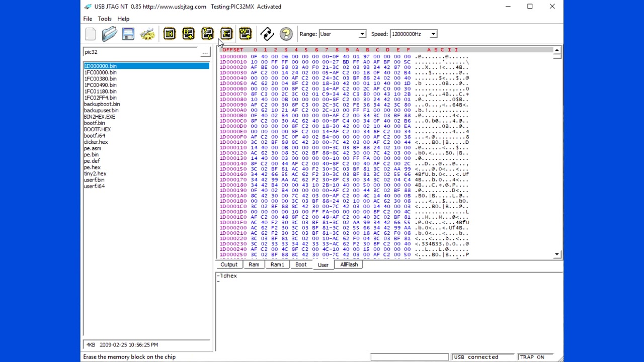This screenshot has height=362, width=644.
Task: Click the progress bar in status bar
Action: 409,357
